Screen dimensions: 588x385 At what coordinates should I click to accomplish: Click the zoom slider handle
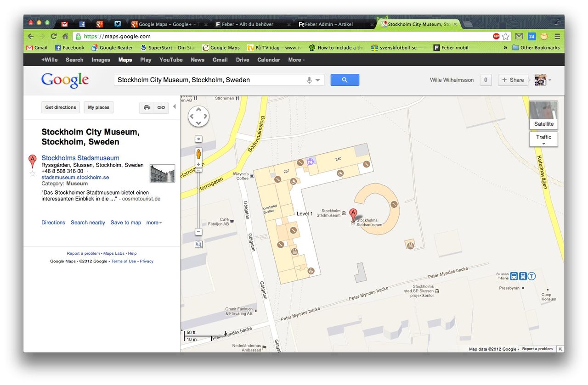[198, 170]
